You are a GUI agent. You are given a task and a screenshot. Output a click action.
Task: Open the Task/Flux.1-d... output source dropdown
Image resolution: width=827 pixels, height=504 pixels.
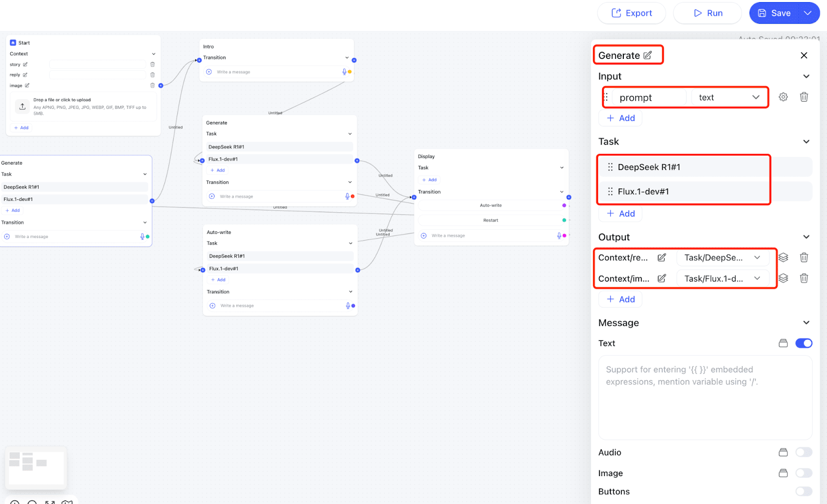pyautogui.click(x=723, y=278)
